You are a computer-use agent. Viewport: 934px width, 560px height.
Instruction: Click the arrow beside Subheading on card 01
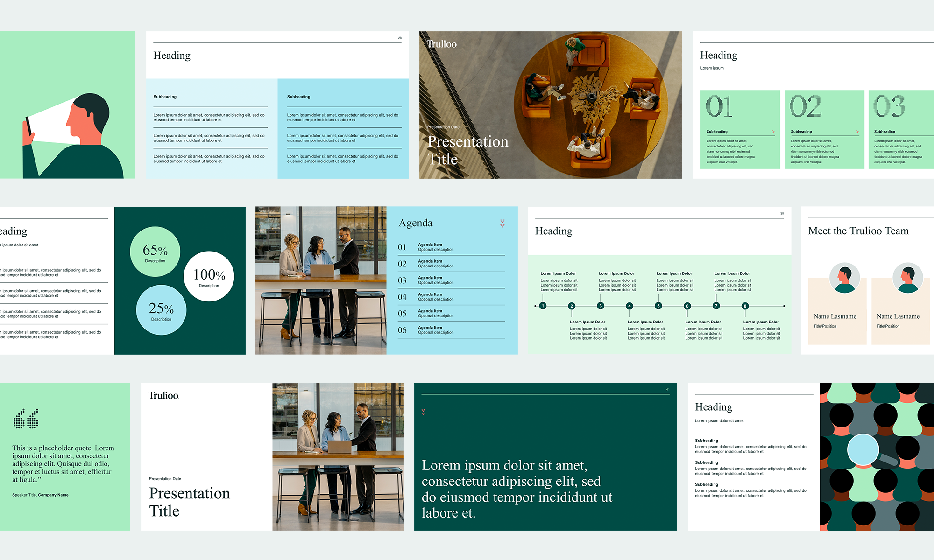click(773, 132)
